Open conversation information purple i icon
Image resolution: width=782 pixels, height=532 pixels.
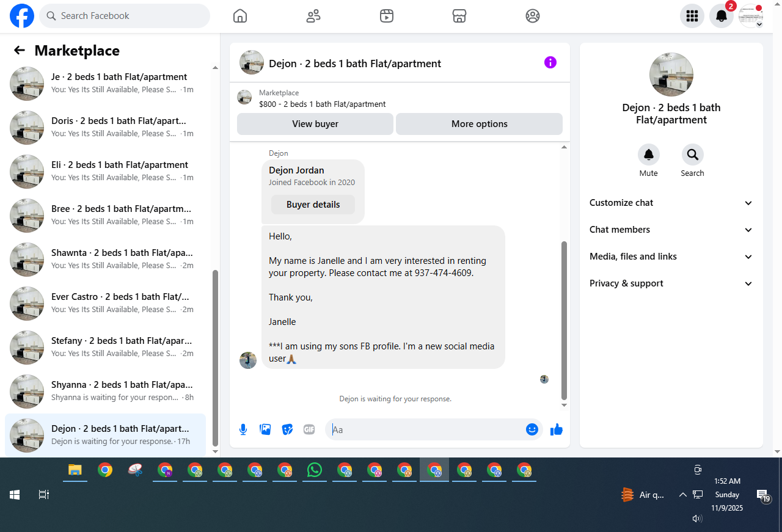pos(550,62)
